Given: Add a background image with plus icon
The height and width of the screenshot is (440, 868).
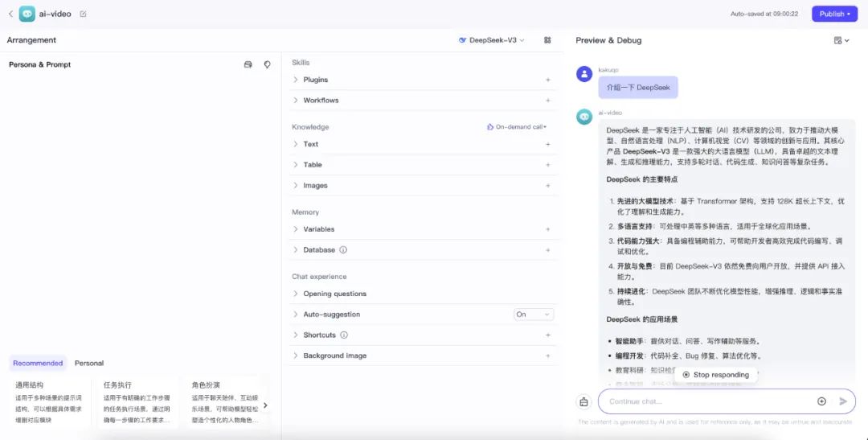Looking at the screenshot, I should [548, 356].
